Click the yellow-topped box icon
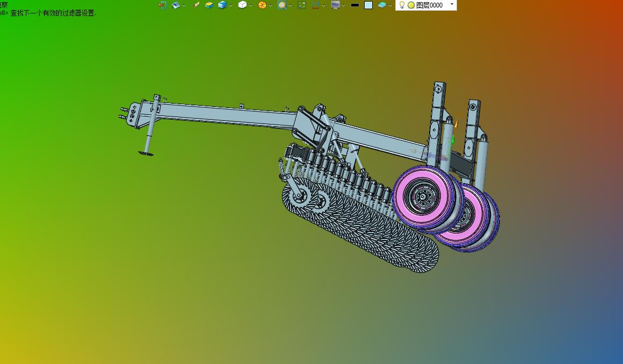The width and height of the screenshot is (623, 364). 209,5
